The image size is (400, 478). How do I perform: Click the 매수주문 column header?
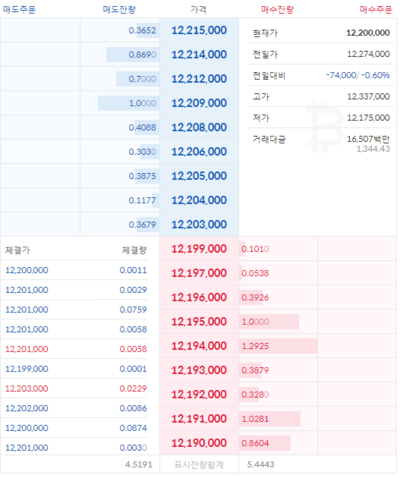tap(376, 9)
